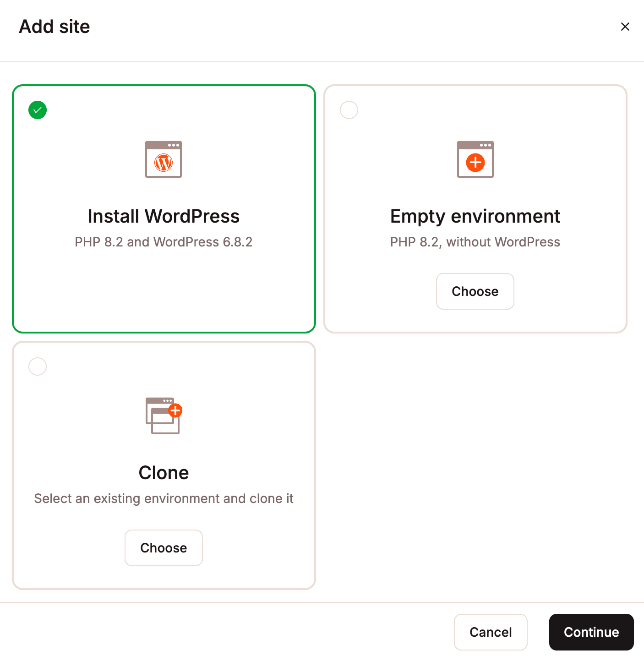Screen dimensions: 644x656
Task: Choose an environment for Empty environment option
Action: (475, 291)
